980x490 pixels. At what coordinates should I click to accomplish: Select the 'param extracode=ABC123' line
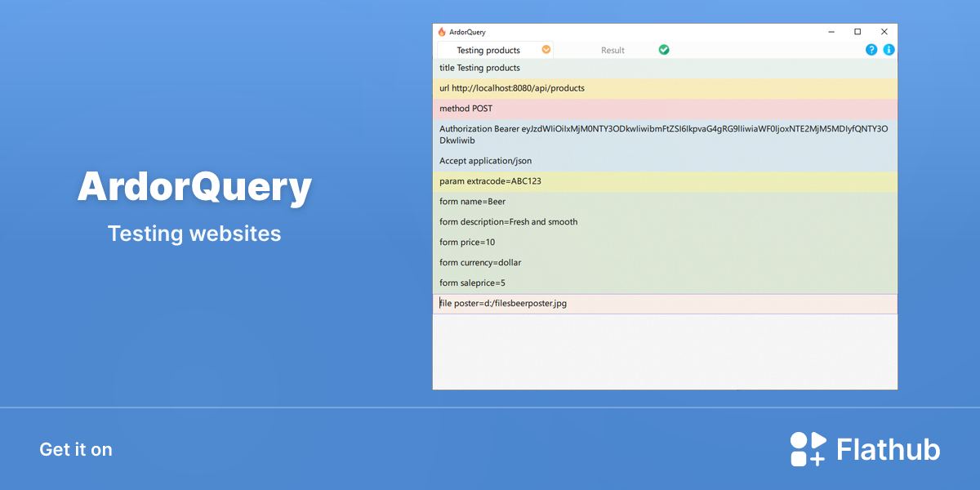point(665,181)
